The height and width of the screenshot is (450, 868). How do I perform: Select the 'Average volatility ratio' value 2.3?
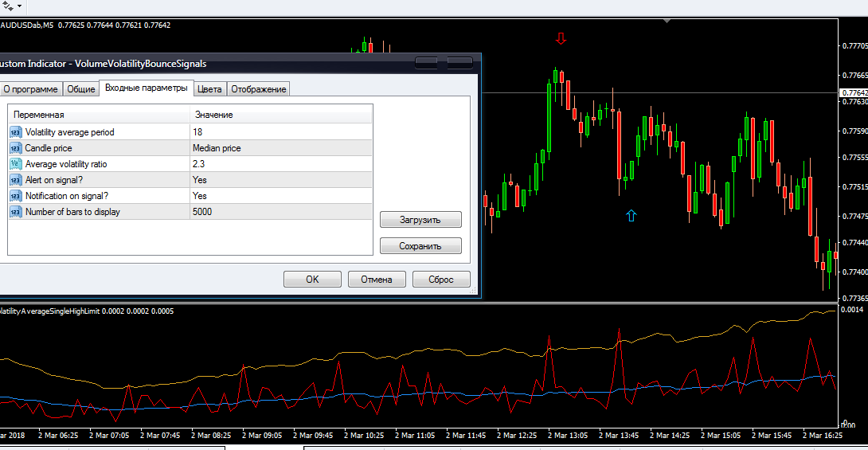pyautogui.click(x=281, y=164)
